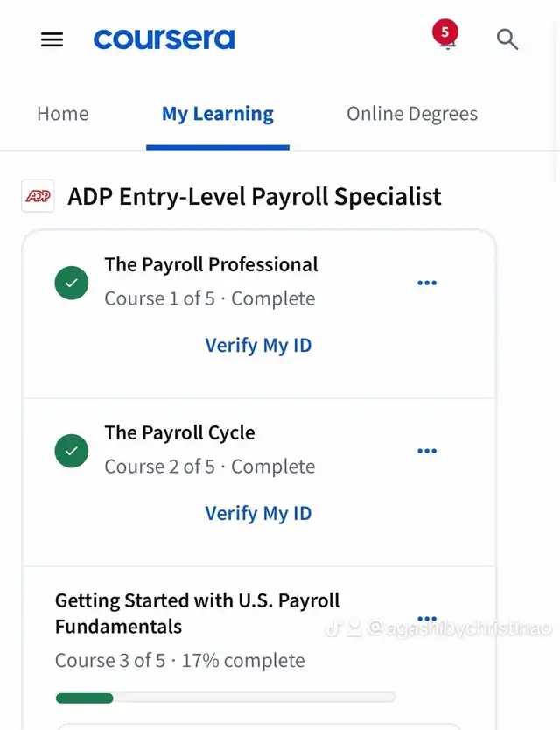560x730 pixels.
Task: Expand three-dot options for The Payroll Cycle
Action: point(427,451)
